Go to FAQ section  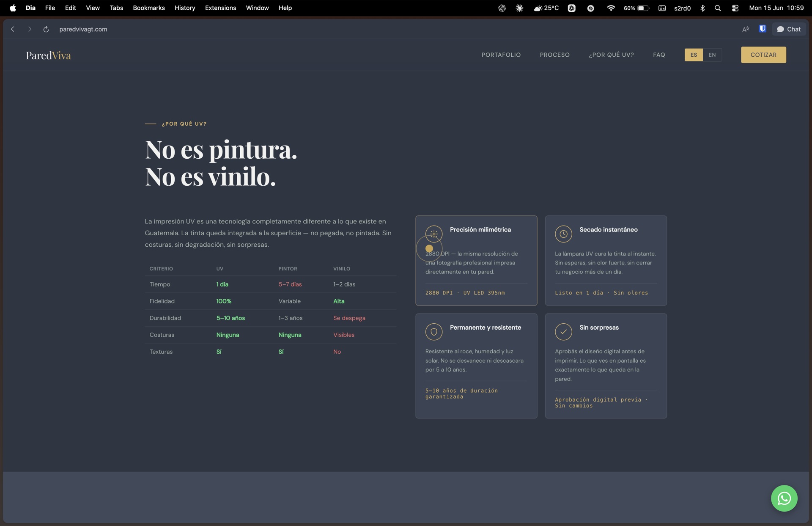(x=659, y=55)
